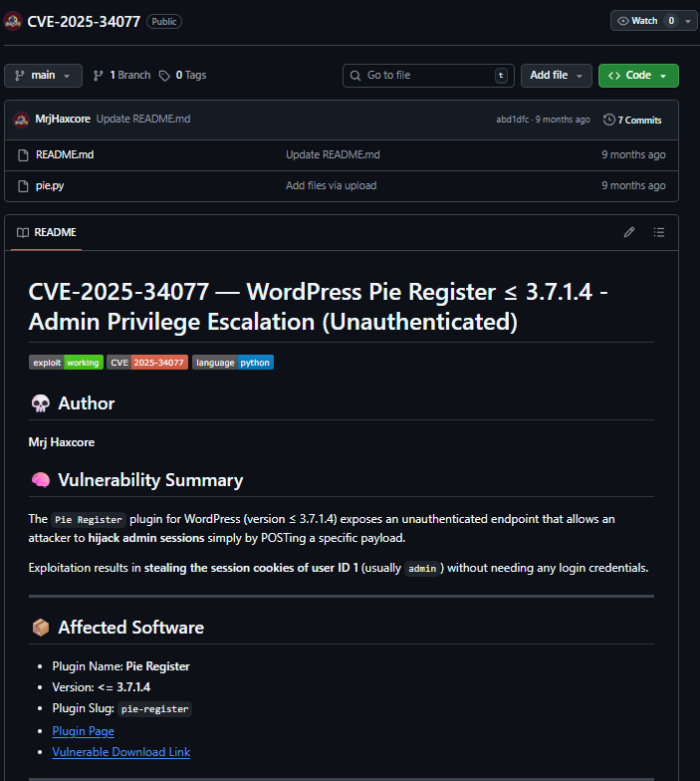Open the main branch selector dropdown
The image size is (700, 781).
click(x=44, y=76)
